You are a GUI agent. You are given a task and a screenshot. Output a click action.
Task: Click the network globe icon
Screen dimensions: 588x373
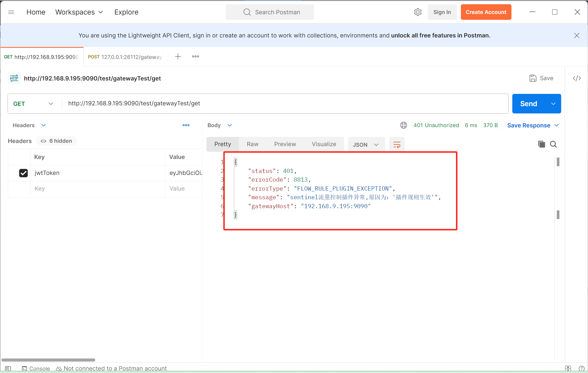point(403,125)
